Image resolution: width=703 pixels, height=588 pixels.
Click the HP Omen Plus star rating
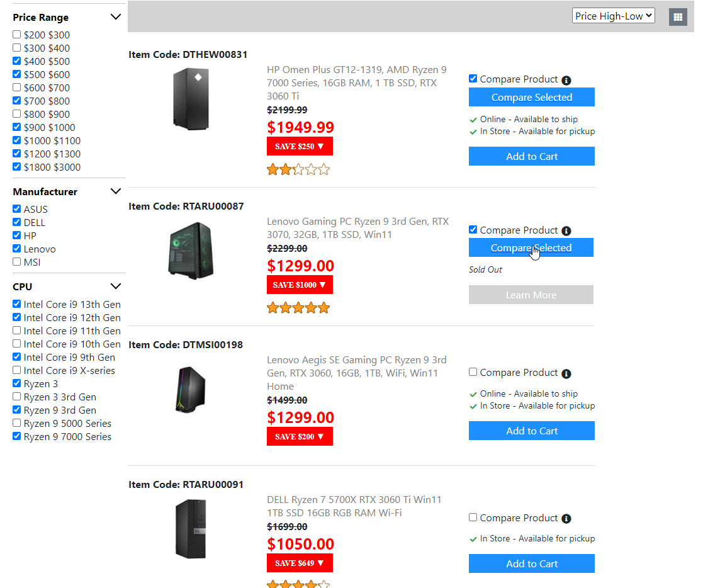tap(298, 169)
